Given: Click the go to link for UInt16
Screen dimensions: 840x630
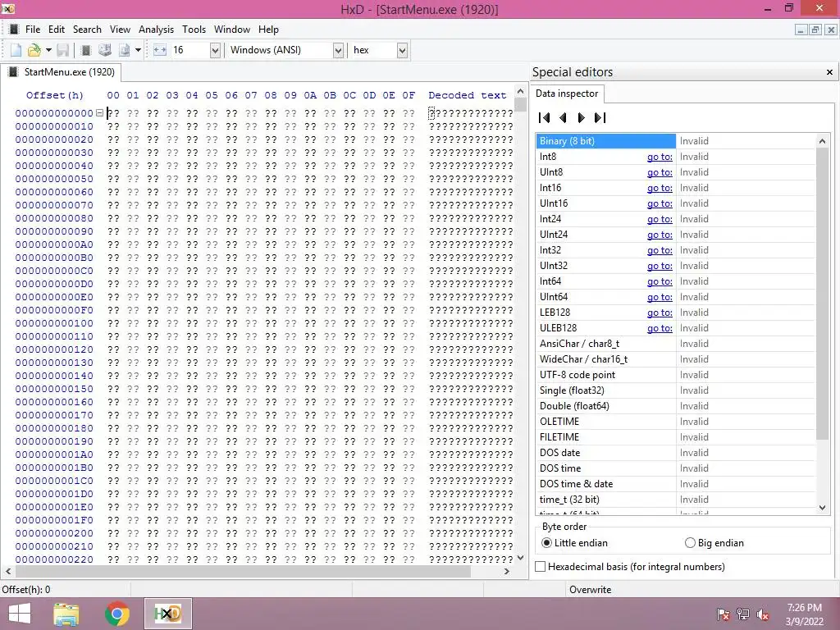Looking at the screenshot, I should click(x=660, y=203).
